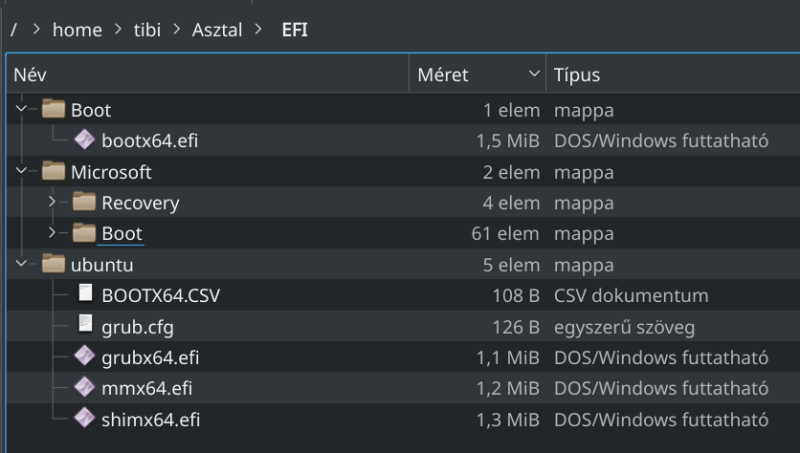Click the bootx64.efi executable icon
800x453 pixels.
pyautogui.click(x=84, y=139)
